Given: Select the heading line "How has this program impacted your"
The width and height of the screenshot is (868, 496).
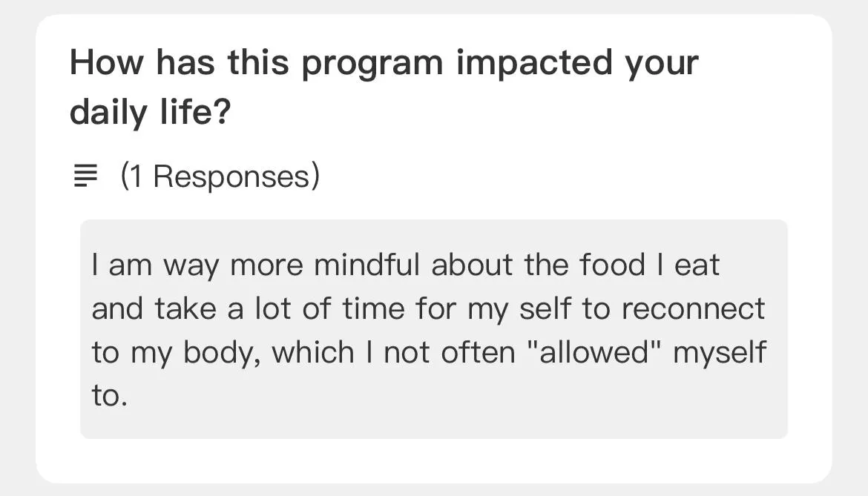Looking at the screenshot, I should tap(384, 62).
